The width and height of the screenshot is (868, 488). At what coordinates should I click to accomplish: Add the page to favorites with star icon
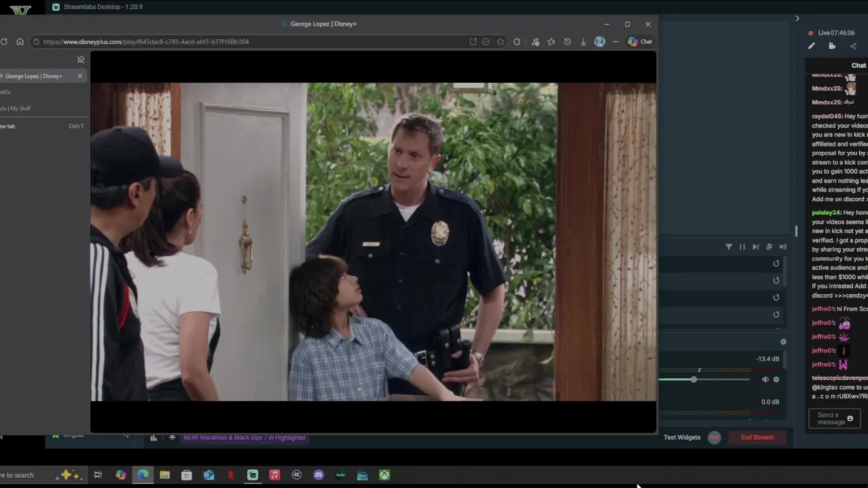(x=500, y=41)
